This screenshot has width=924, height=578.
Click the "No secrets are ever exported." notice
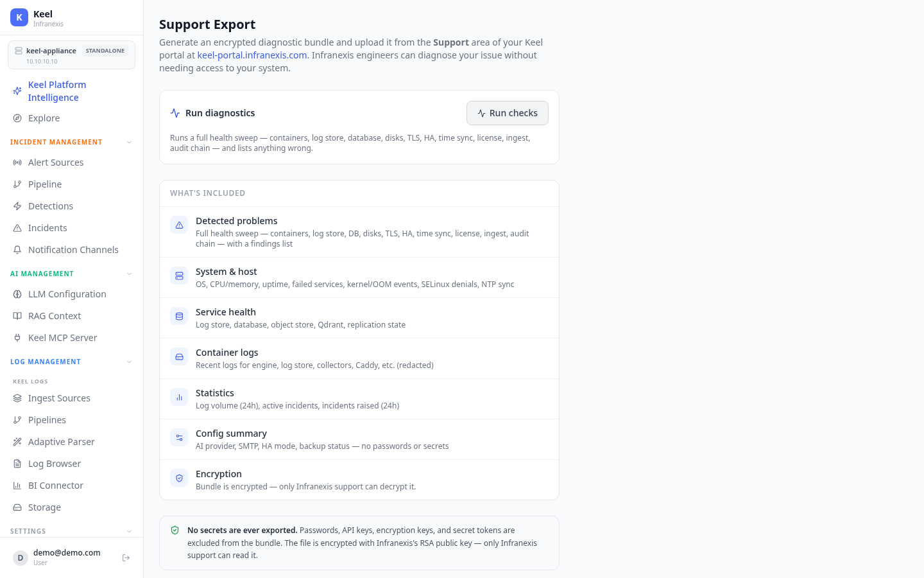359,543
